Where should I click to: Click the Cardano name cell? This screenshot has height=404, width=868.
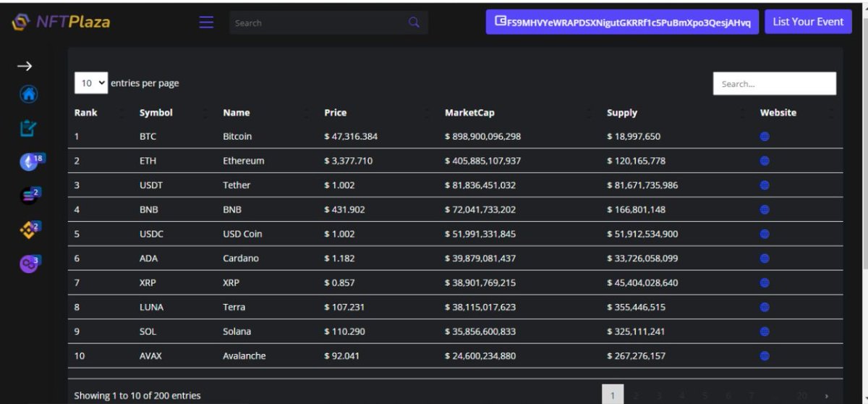pos(241,258)
